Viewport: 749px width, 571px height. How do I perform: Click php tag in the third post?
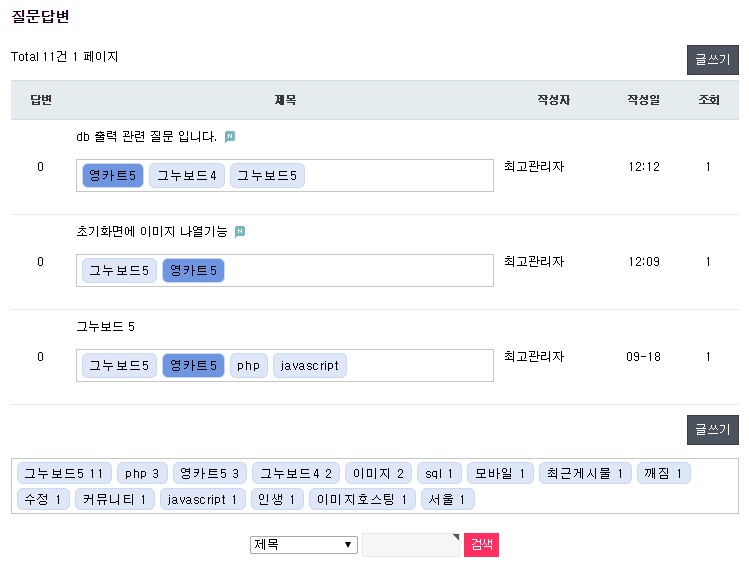click(x=248, y=366)
